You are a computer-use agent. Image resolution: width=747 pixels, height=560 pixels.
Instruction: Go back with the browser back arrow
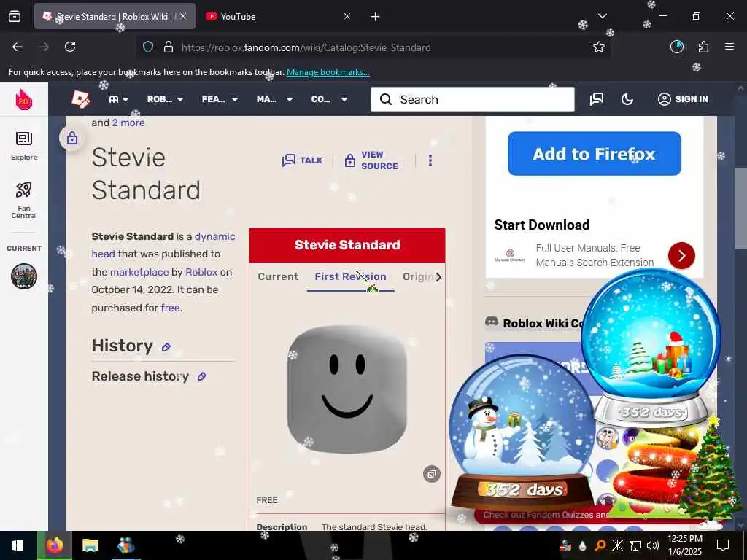click(x=18, y=47)
